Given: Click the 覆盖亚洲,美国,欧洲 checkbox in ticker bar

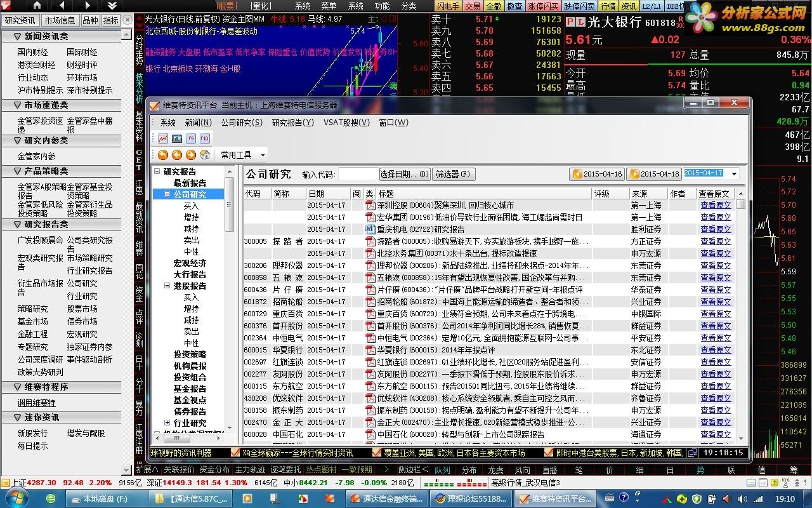Looking at the screenshot, I should pos(377,453).
